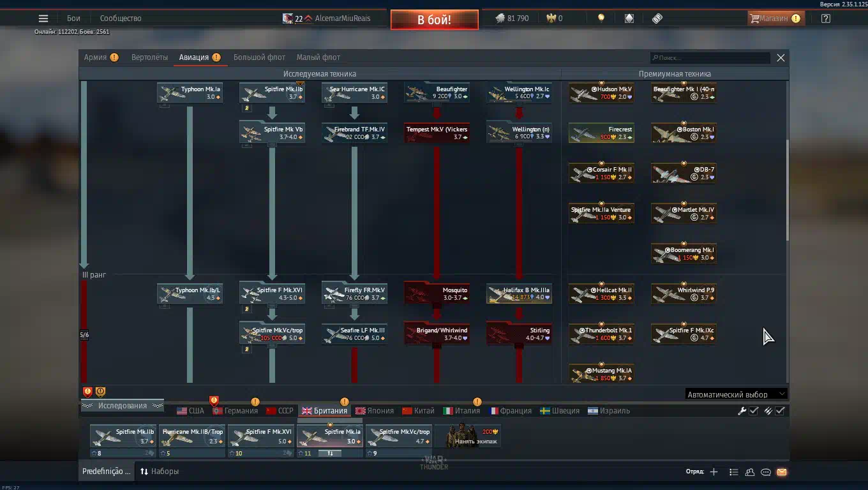The image size is (868, 490).
Task: Click the gold shield badge below the rank bar
Action: 100,392
